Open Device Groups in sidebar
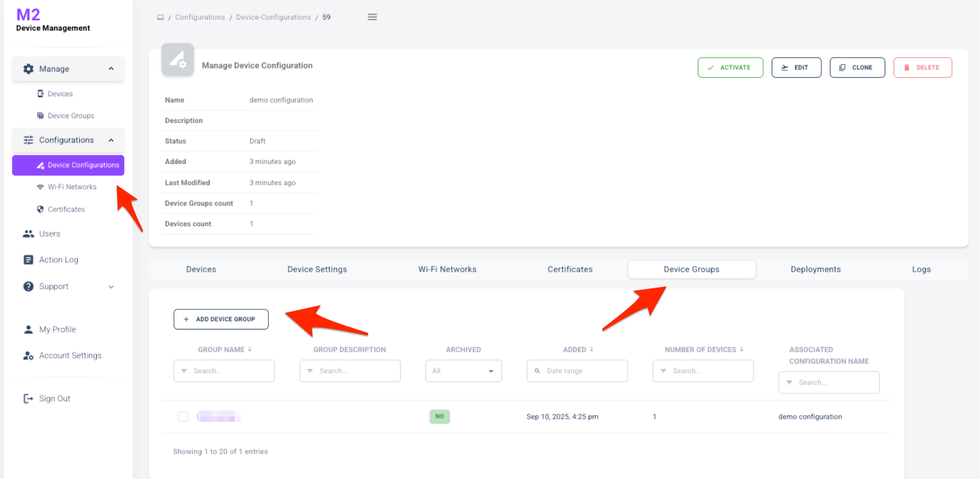 pos(70,116)
